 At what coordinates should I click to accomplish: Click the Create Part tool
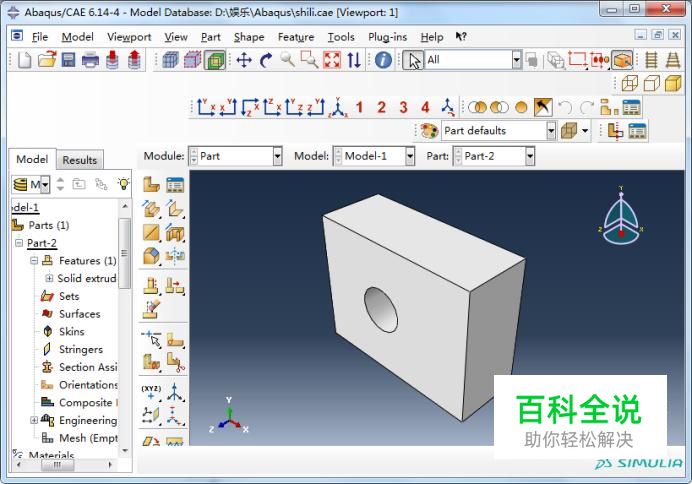(x=151, y=184)
